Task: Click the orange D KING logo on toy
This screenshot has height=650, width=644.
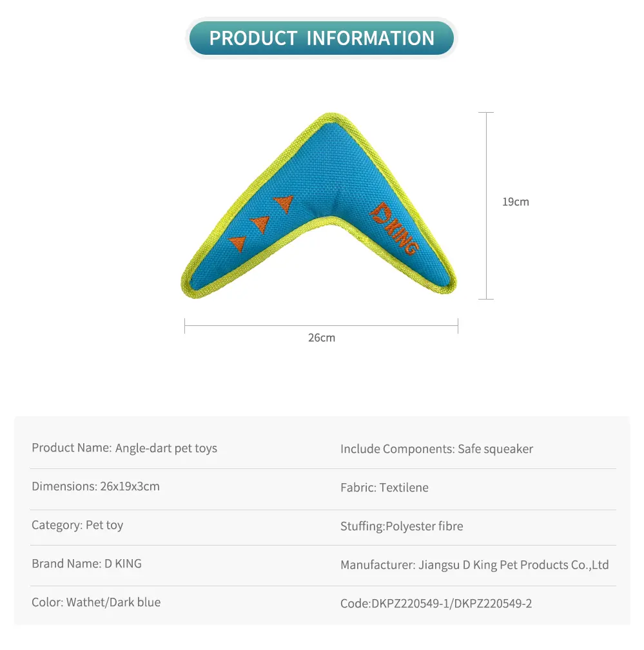Action: [393, 228]
